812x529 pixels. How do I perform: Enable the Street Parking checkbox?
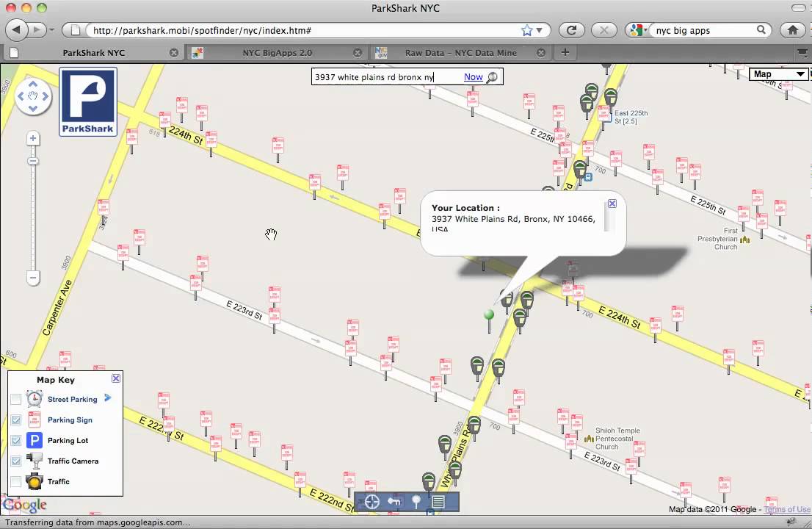(16, 399)
